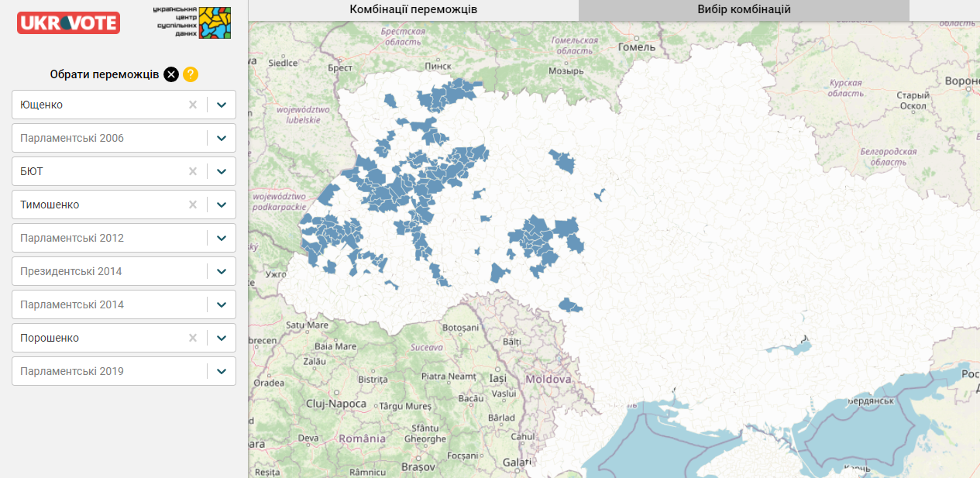Click the Ukrainian social data center logo

[192, 22]
